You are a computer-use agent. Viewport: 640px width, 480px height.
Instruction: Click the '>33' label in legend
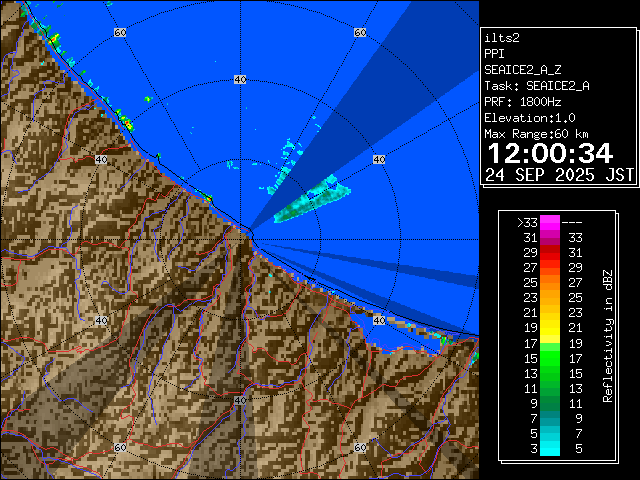click(x=526, y=223)
